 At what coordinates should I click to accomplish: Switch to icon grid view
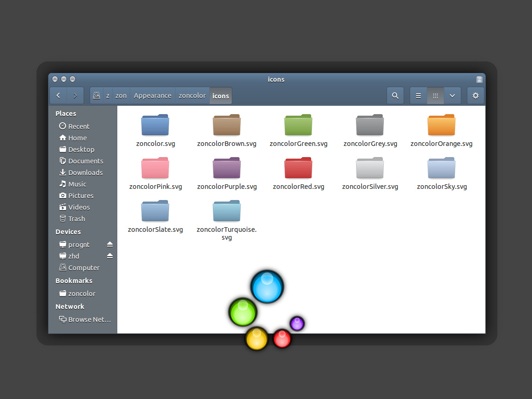click(x=435, y=96)
